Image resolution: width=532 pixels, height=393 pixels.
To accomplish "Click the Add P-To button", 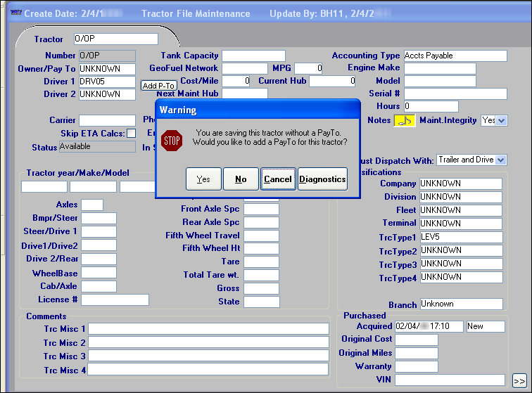I will 158,86.
